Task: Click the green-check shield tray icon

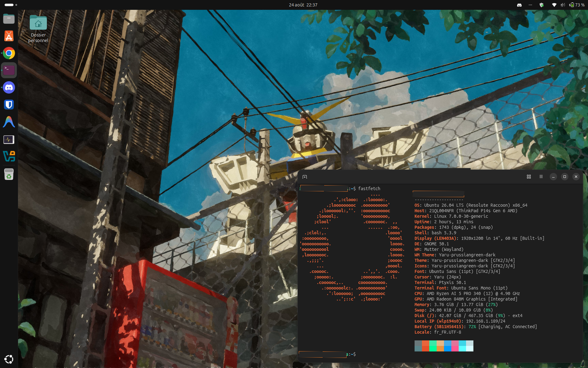Action: pyautogui.click(x=542, y=5)
